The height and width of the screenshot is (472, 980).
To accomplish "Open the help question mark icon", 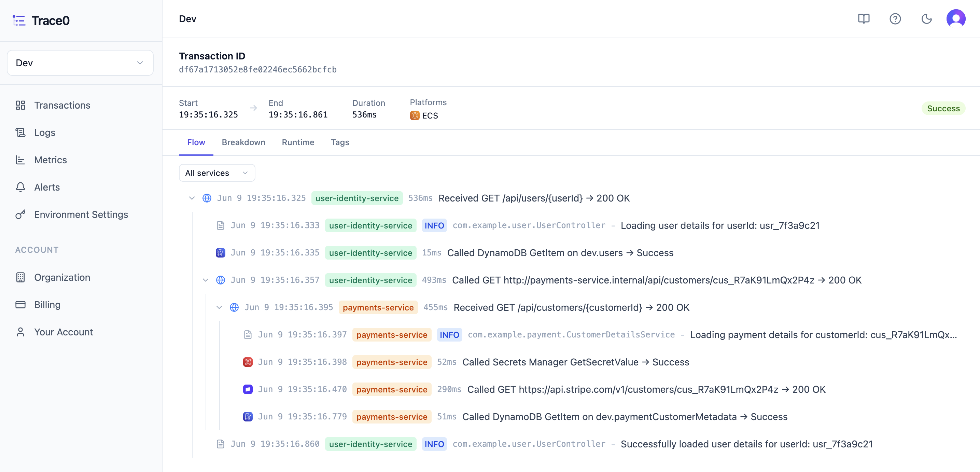I will [x=895, y=19].
